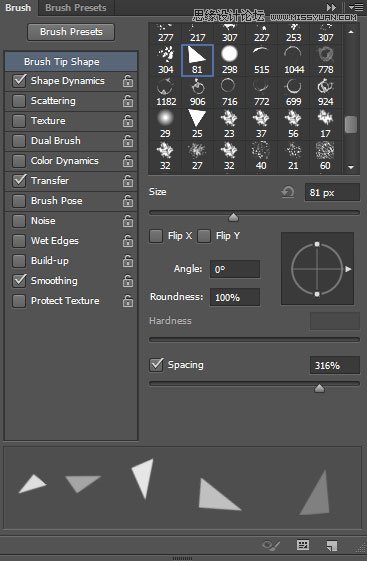Create a new brush with bottom icon
Viewport: 367px width, 561px height.
pyautogui.click(x=332, y=546)
